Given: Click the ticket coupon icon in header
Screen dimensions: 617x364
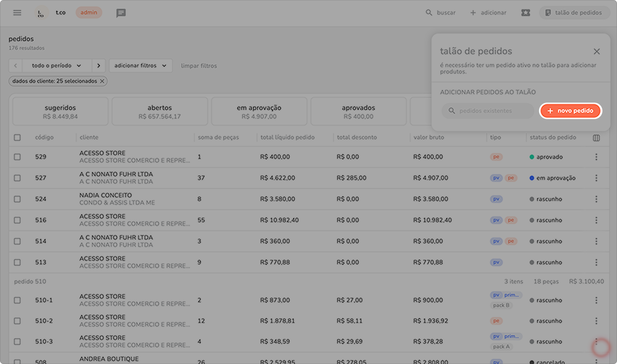Looking at the screenshot, I should click(x=525, y=13).
